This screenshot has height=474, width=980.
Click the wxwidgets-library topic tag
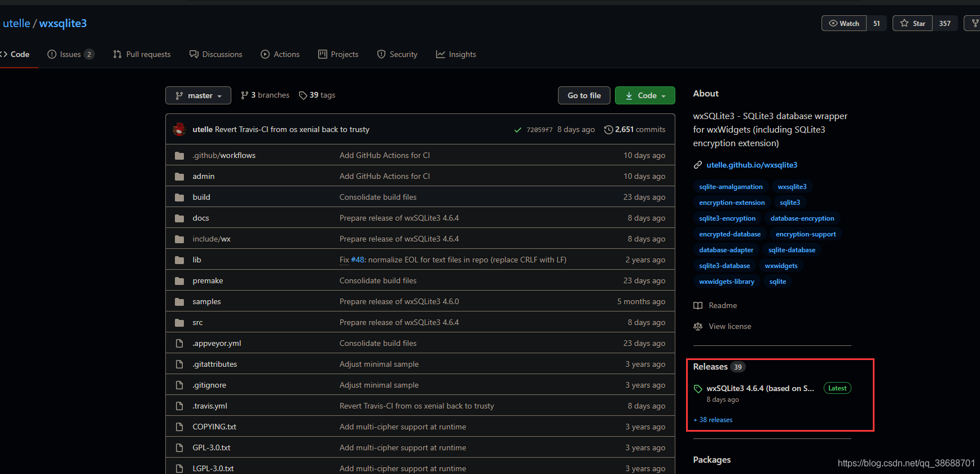tap(727, 282)
